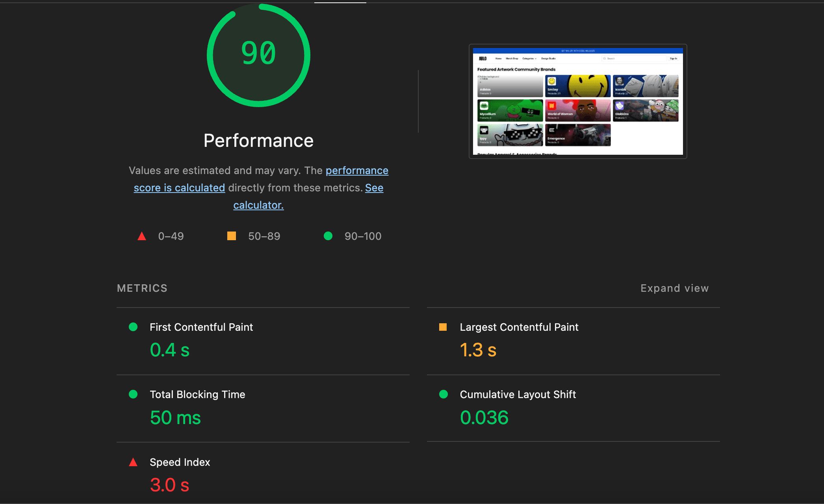Screen dimensions: 824x504
Task: Click the METRICS section heading
Action: [142, 288]
